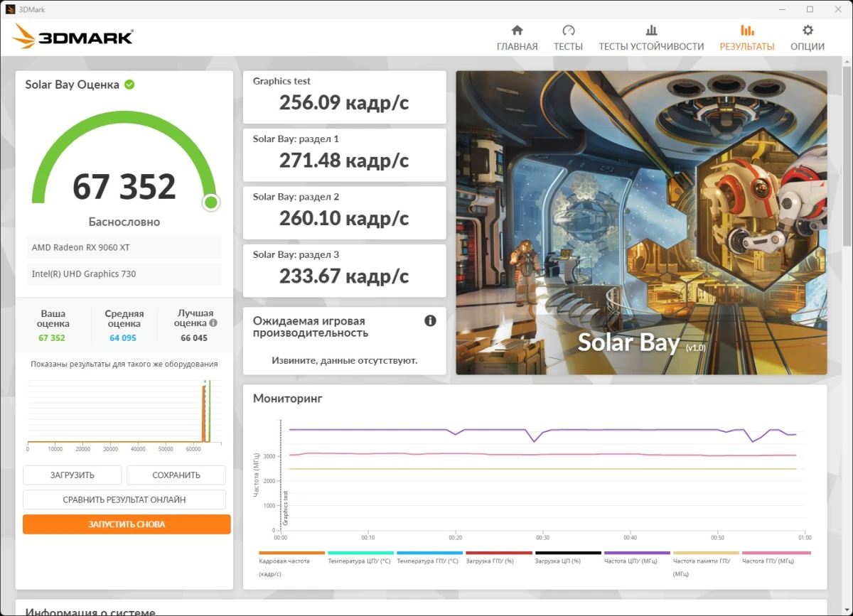Open the ТЕСТЫ УСТОЙЧИВОСТИ tab
The image size is (853, 616).
coord(651,47)
